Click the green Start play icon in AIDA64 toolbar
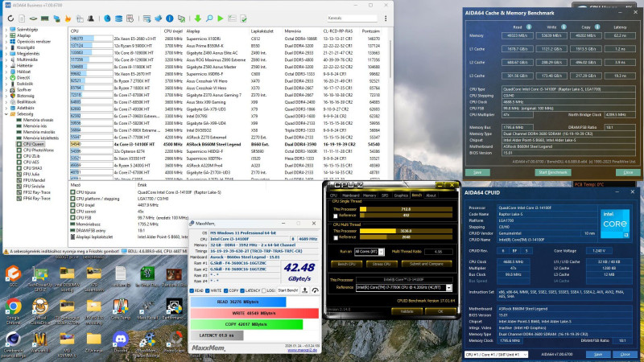The width and height of the screenshot is (644, 362). coord(220,19)
